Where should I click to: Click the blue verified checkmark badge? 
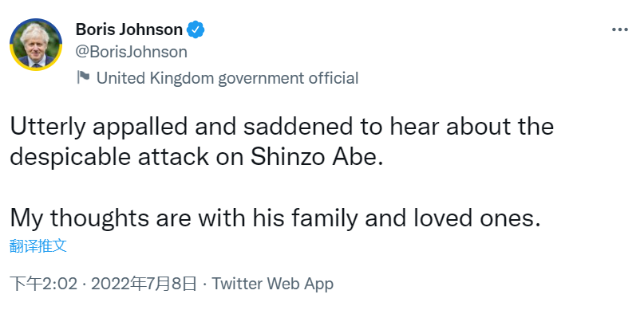pos(196,30)
